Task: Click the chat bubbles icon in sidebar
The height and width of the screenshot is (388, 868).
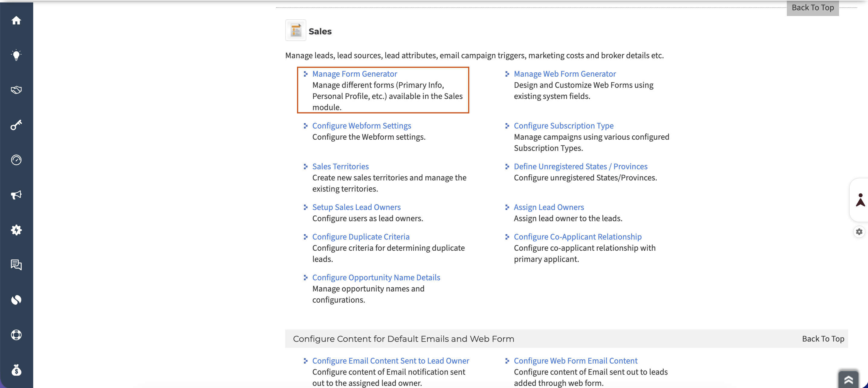Action: 16,265
